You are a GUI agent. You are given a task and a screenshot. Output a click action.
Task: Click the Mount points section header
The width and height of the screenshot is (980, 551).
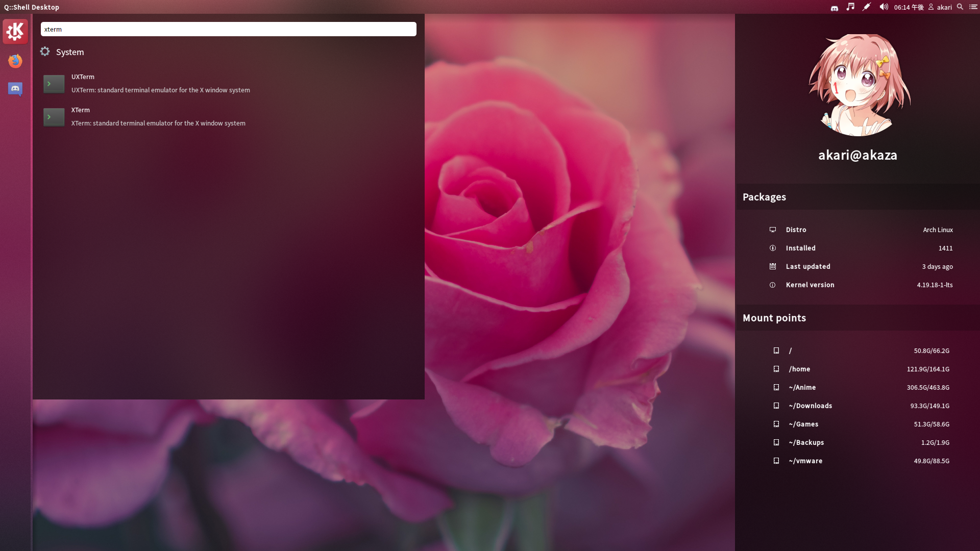pos(774,318)
